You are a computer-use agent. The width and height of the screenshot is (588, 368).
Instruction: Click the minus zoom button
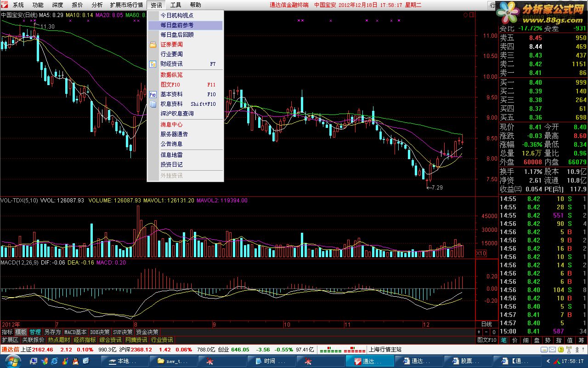pyautogui.click(x=486, y=332)
